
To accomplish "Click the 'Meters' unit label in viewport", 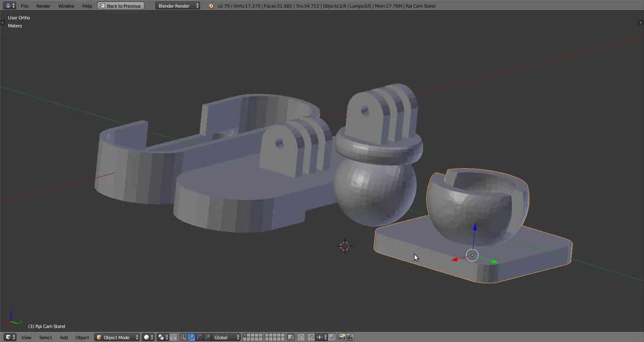I will coord(15,26).
